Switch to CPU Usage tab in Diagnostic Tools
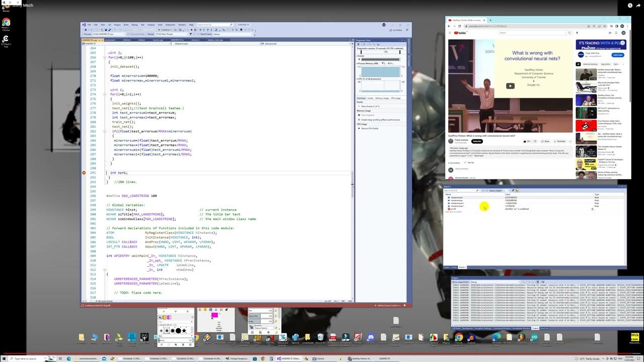Screen dimensions: 644x362 pyautogui.click(x=396, y=98)
